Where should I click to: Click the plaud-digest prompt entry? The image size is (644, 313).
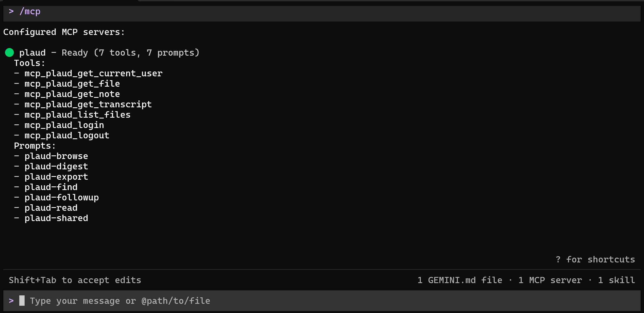coord(56,167)
